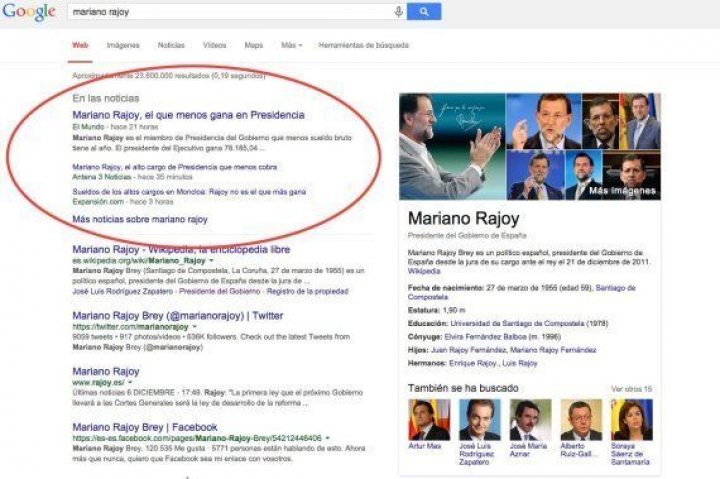
Task: Click Más noticias sobre mariano rajoy
Action: click(x=140, y=219)
